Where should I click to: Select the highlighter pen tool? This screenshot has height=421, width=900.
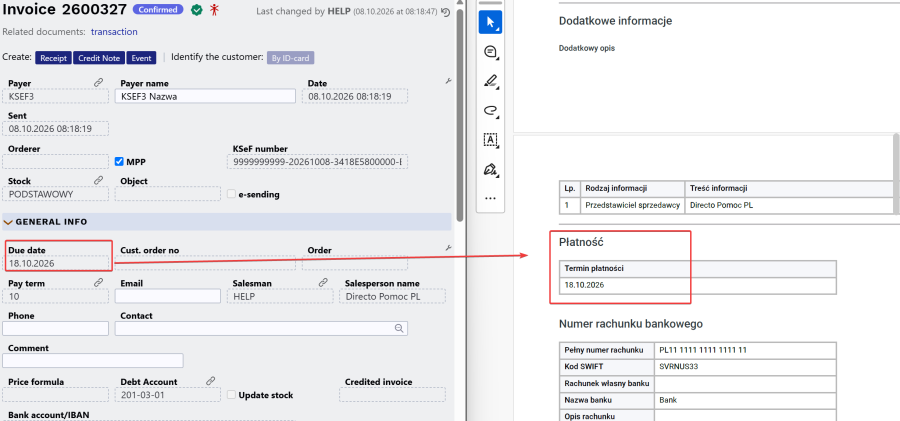coord(490,81)
